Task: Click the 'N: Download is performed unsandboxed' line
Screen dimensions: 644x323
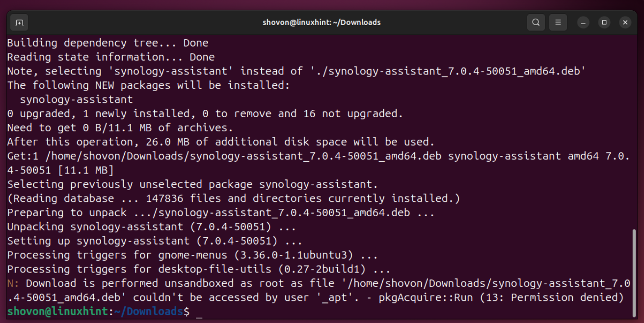Action: point(319,284)
